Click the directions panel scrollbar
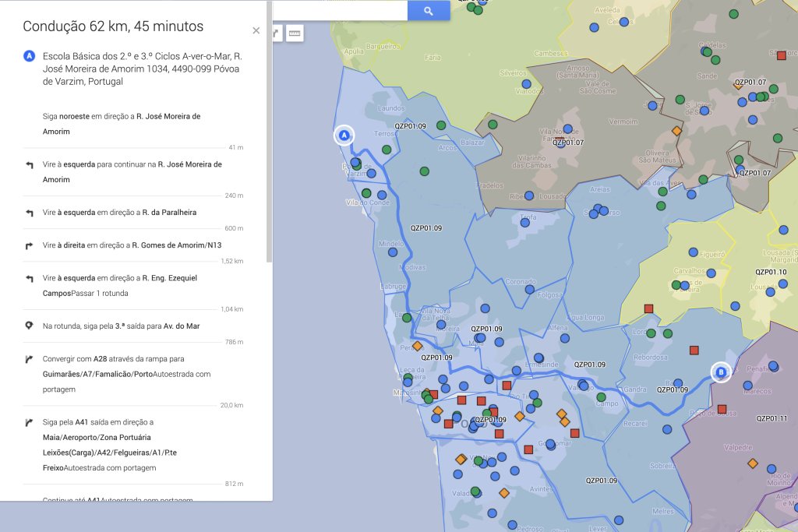798x532 pixels. pyautogui.click(x=269, y=132)
